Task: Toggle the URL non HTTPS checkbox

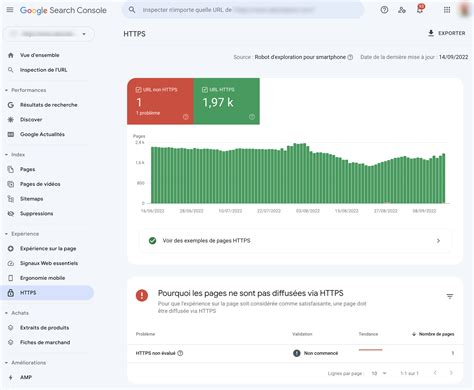Action: click(139, 90)
